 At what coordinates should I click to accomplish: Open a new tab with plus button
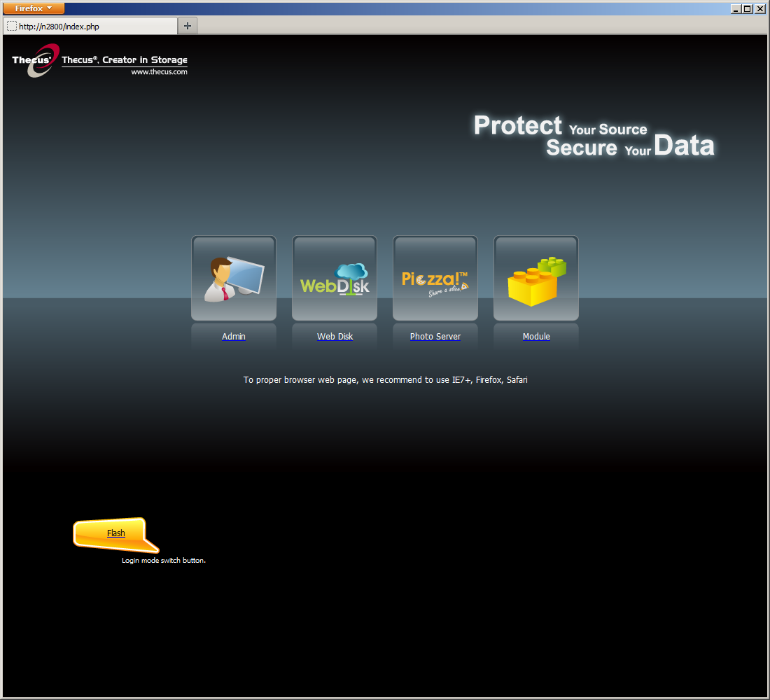tap(188, 26)
